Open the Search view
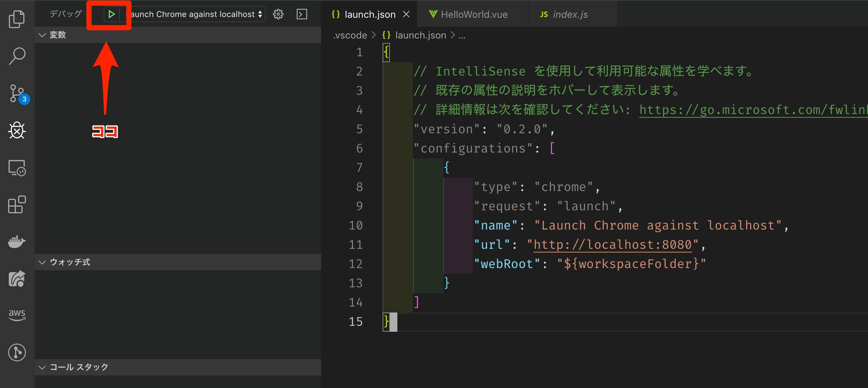This screenshot has height=388, width=868. click(x=17, y=56)
